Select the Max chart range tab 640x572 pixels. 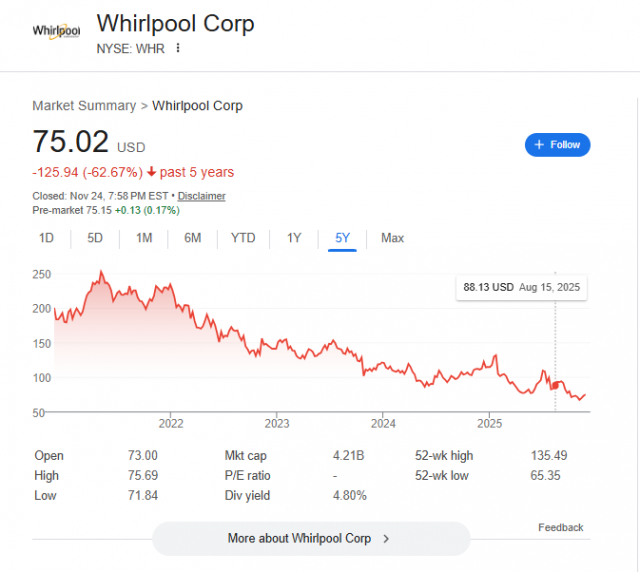tap(392, 238)
